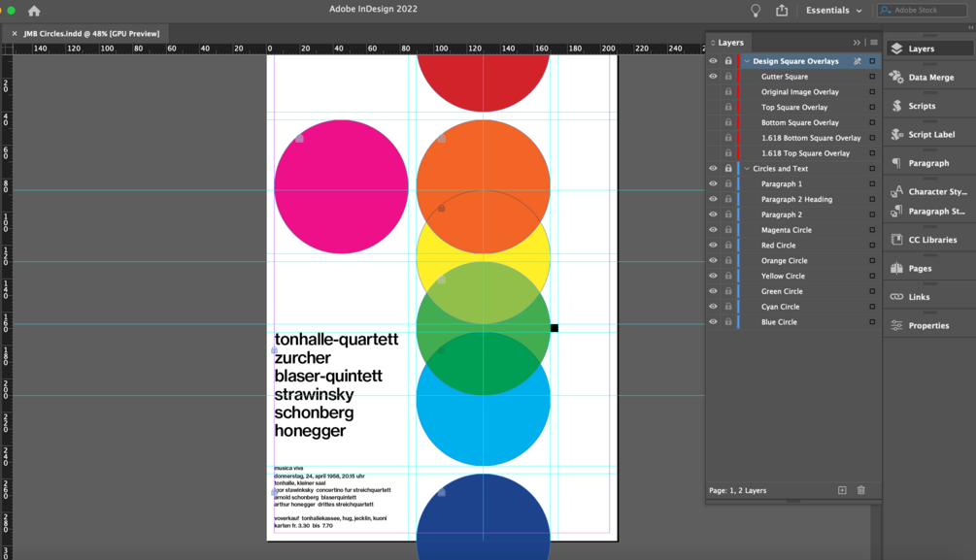976x560 pixels.
Task: Click selection square of Magenta Circle row
Action: click(872, 230)
